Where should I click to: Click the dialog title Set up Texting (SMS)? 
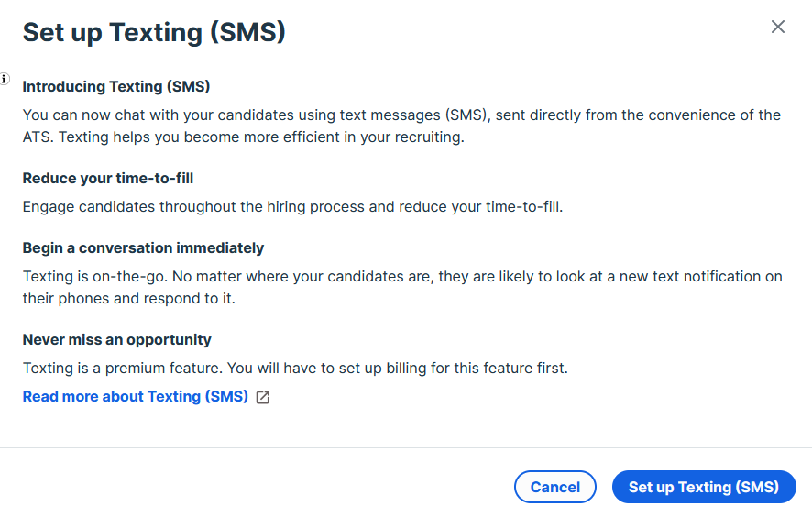(154, 32)
